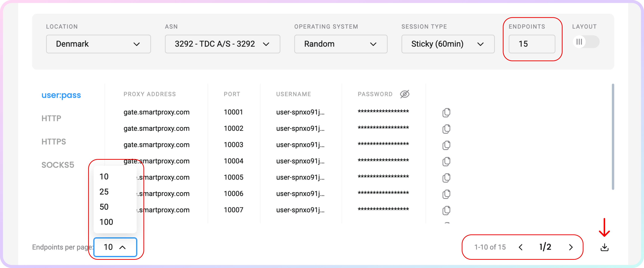644x268 pixels.
Task: Click the table's vertical scrollbar
Action: click(x=613, y=137)
